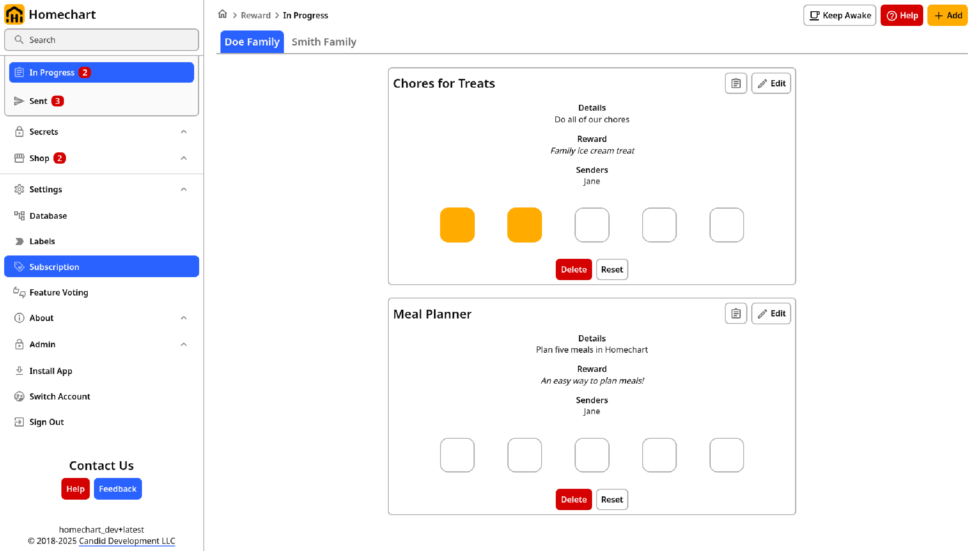The width and height of the screenshot is (980, 551).
Task: Switch to the Smith Family tab
Action: [324, 42]
